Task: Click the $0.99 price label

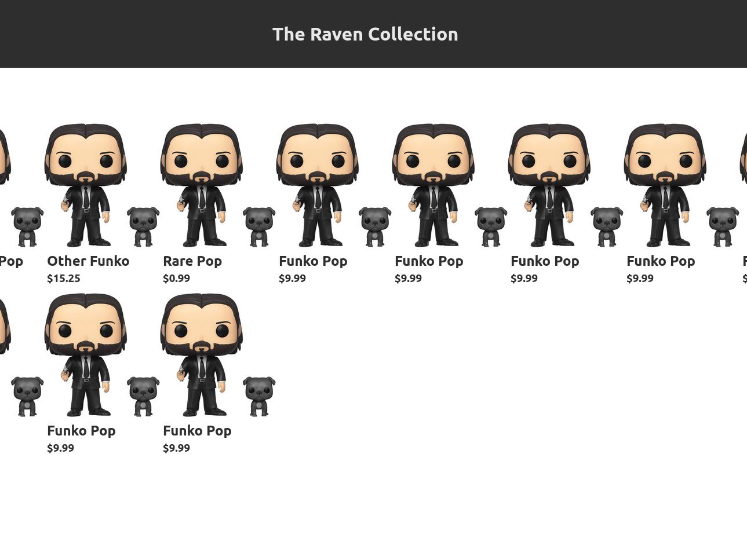Action: 176,279
